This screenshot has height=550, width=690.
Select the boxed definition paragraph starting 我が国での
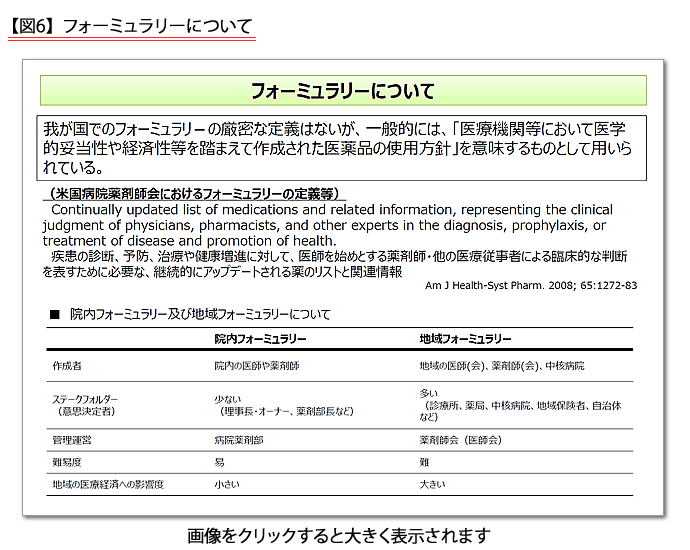[341, 148]
